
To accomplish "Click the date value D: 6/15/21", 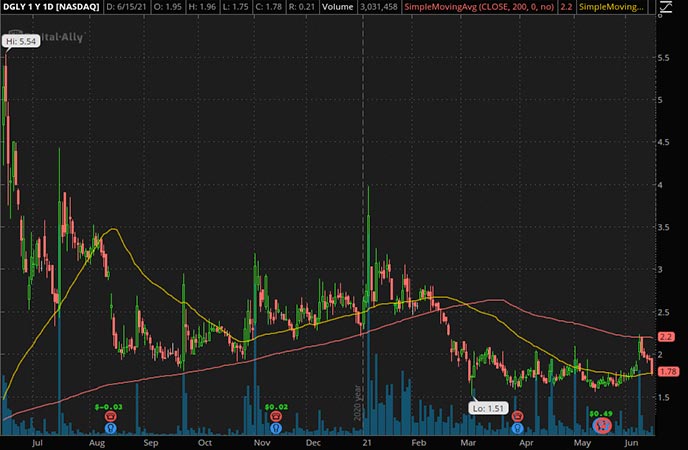I will click(x=126, y=7).
